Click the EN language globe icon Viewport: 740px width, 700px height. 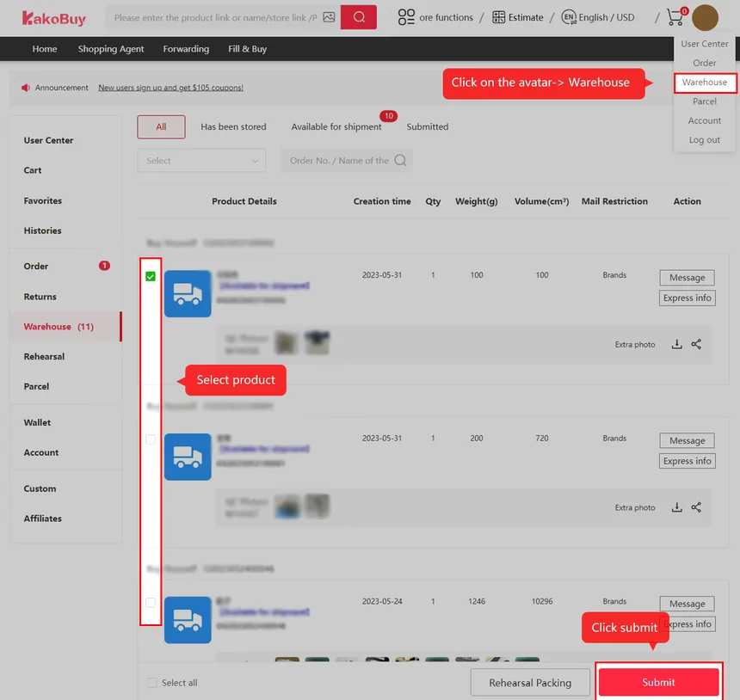pyautogui.click(x=569, y=17)
